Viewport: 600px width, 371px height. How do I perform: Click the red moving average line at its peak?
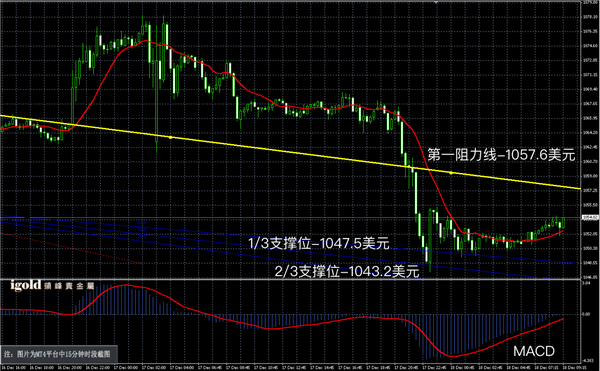pos(145,41)
